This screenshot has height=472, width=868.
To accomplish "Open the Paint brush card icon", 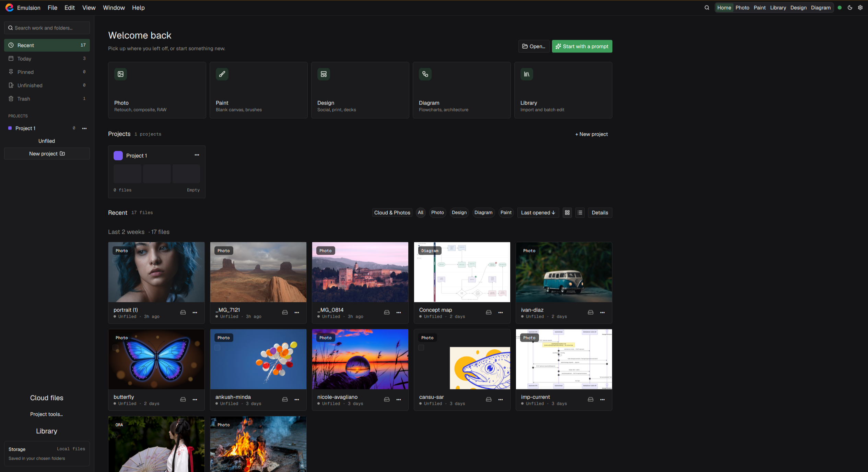I will tap(222, 74).
